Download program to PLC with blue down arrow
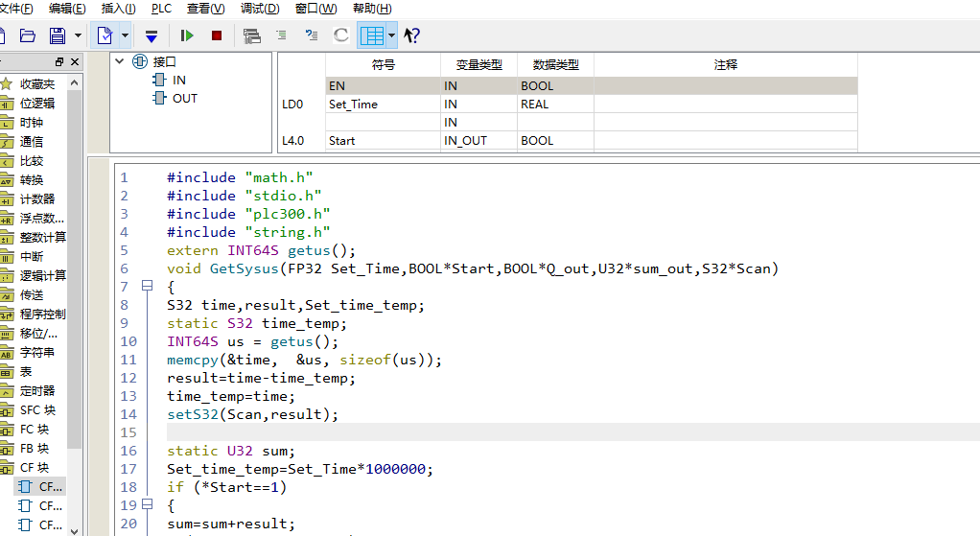Viewport: 980px width, 536px height. click(152, 36)
